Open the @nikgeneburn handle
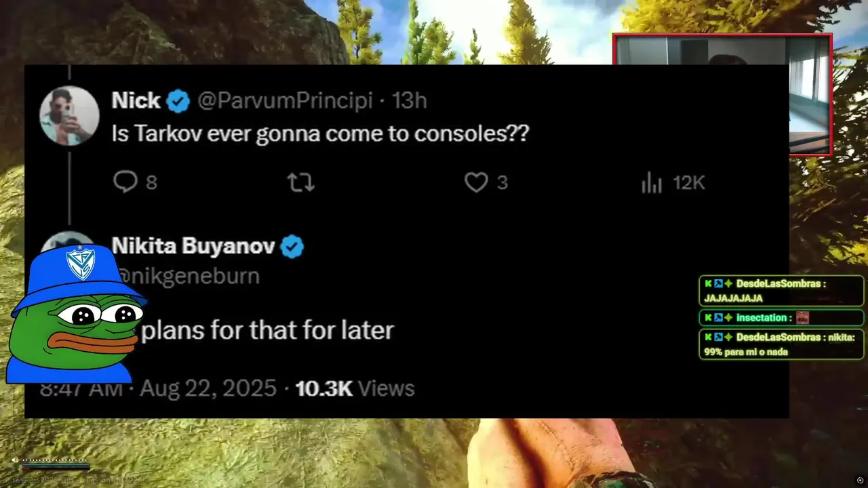Image resolution: width=868 pixels, height=488 pixels. coord(189,276)
